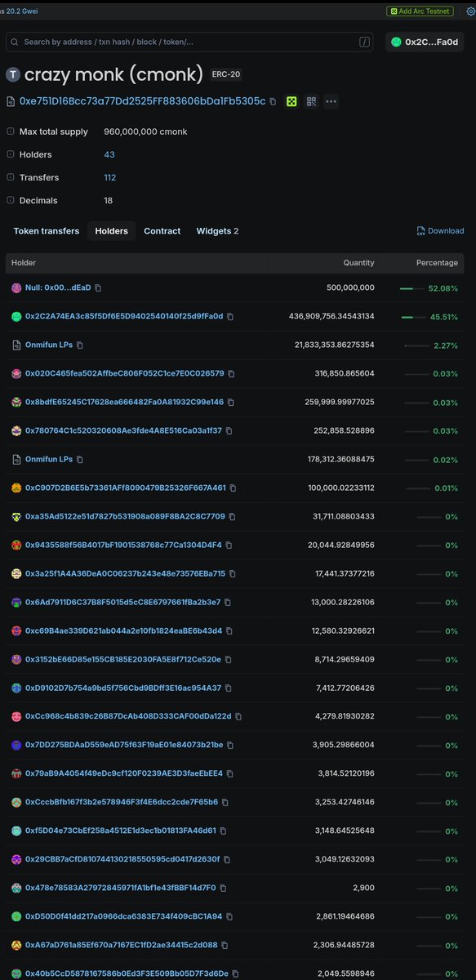Viewport: 476px width, 980px height.
Task: Focus the address / txn hash search field
Action: [x=189, y=42]
